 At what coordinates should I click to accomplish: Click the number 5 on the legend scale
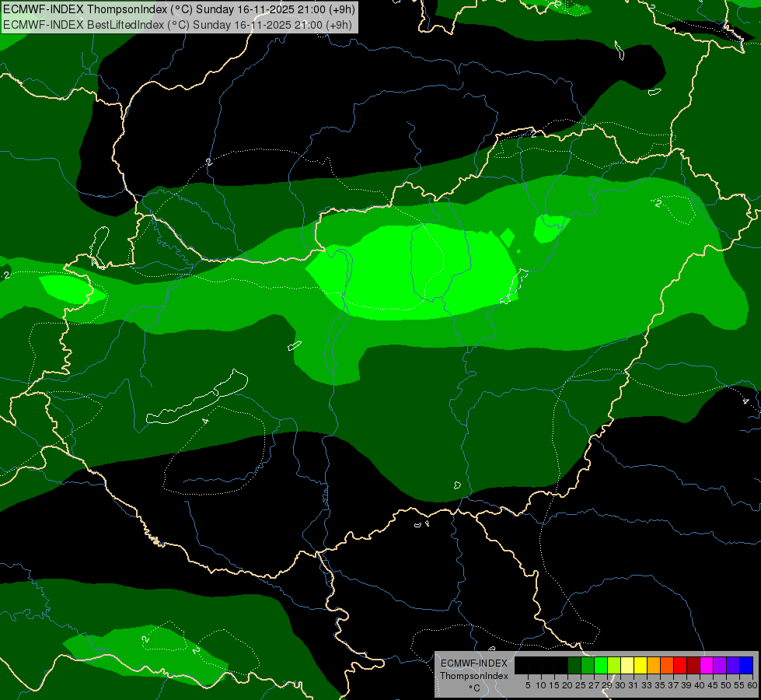[528, 685]
